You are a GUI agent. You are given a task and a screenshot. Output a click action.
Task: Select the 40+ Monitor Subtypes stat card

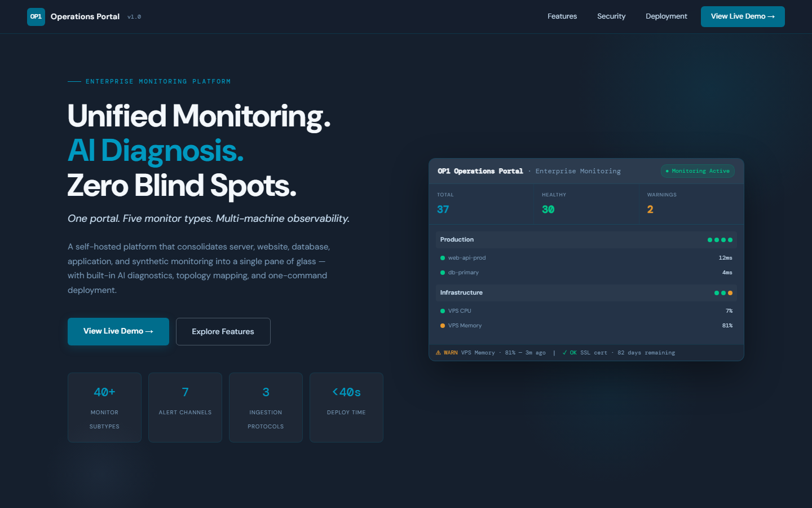[104, 408]
